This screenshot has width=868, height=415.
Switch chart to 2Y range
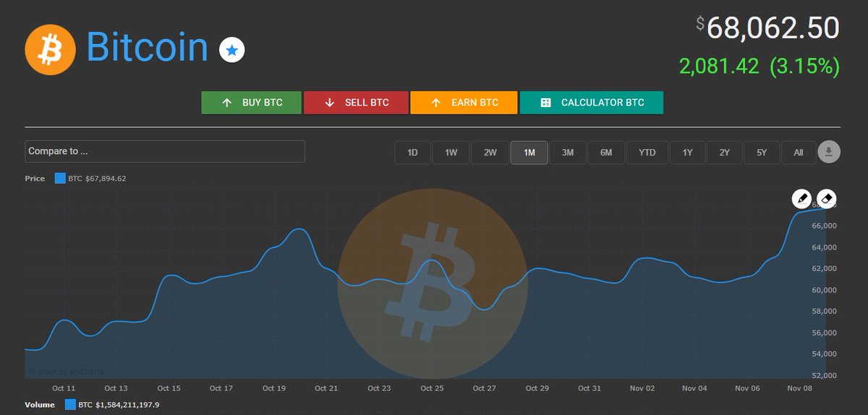pyautogui.click(x=724, y=153)
